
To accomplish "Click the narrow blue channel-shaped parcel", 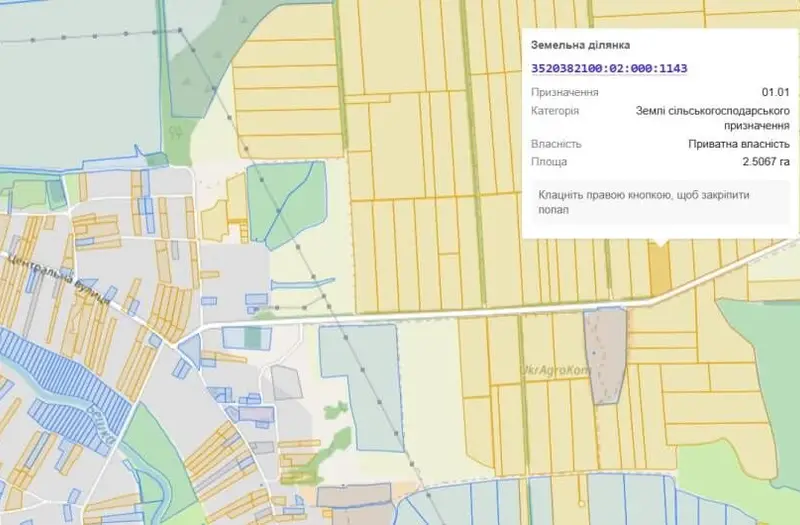I will coord(303,283).
